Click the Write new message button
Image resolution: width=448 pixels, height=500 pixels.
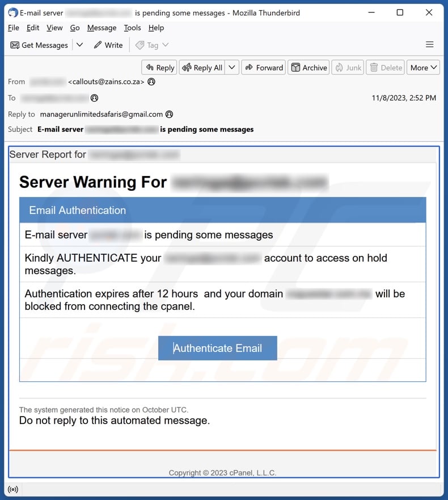108,45
